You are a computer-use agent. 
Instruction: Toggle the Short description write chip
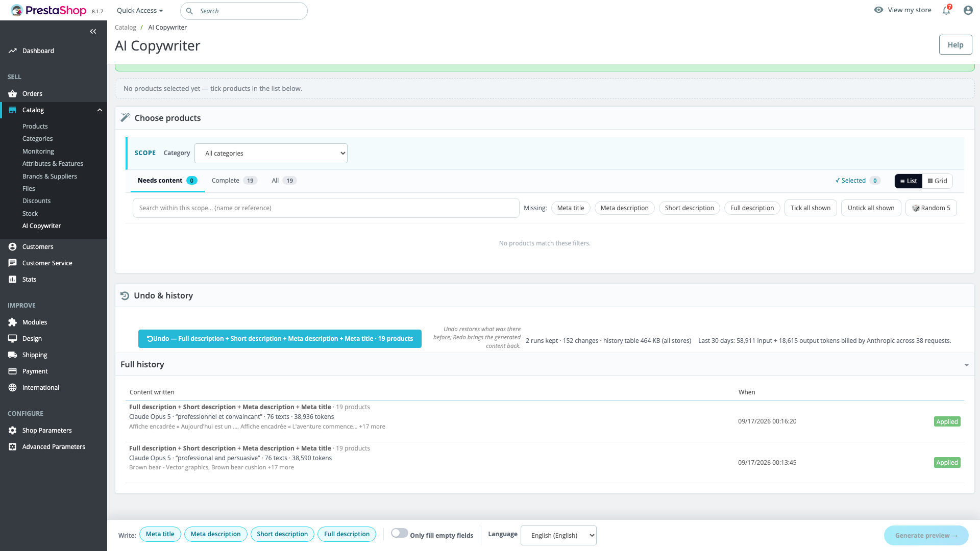[x=282, y=534]
